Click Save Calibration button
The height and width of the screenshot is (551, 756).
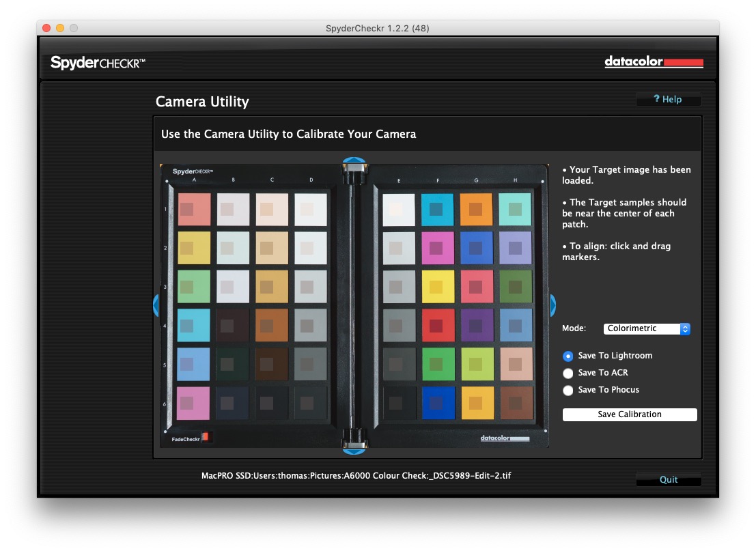(x=629, y=414)
